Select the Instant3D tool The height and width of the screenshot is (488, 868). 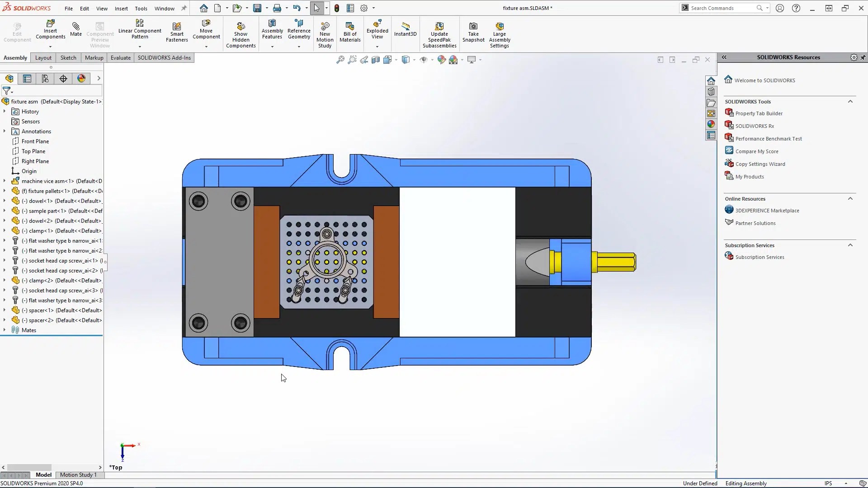point(405,27)
